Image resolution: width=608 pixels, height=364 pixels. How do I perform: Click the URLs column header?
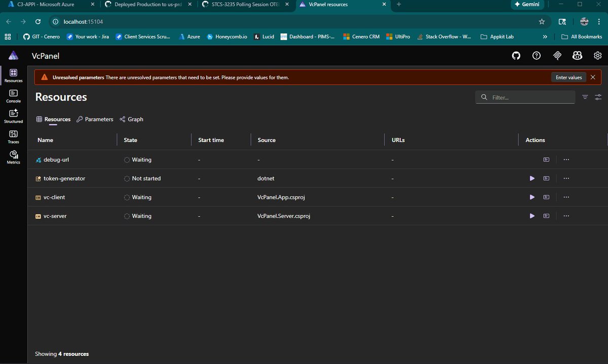(x=398, y=140)
